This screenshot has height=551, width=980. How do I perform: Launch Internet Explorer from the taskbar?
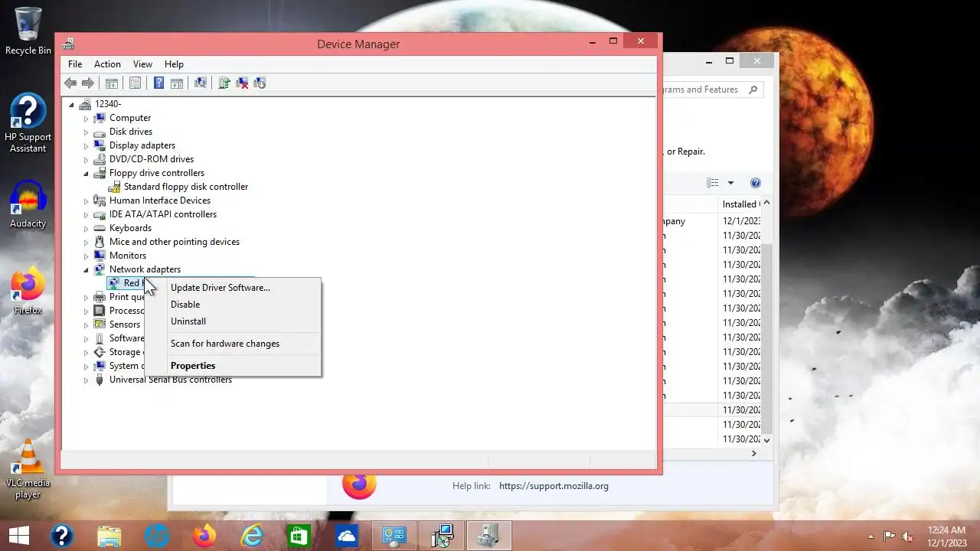(x=252, y=536)
